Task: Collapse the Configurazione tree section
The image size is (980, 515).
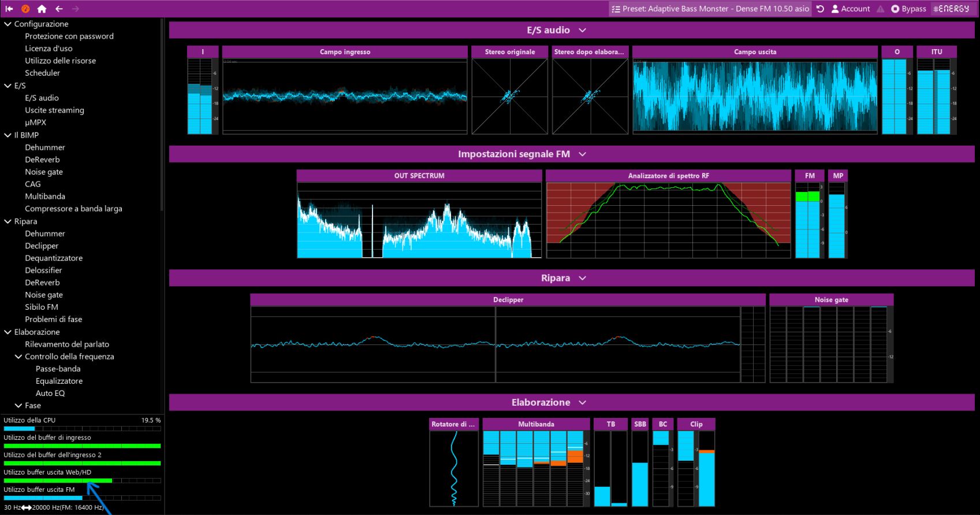Action: coord(8,24)
